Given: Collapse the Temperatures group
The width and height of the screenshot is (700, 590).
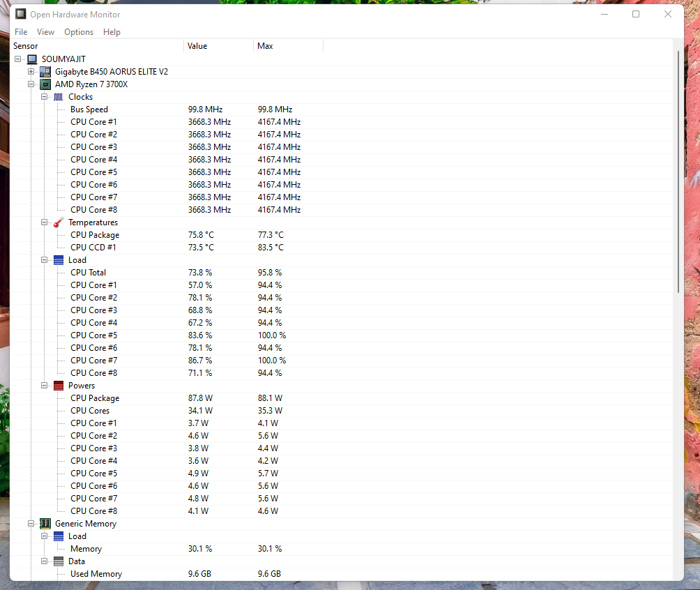Looking at the screenshot, I should coord(44,222).
